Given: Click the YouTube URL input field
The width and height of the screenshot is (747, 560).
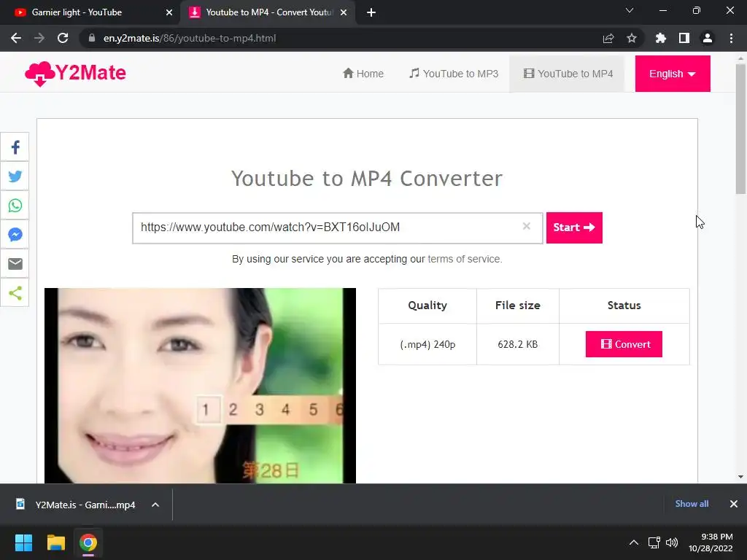Looking at the screenshot, I should (x=337, y=228).
